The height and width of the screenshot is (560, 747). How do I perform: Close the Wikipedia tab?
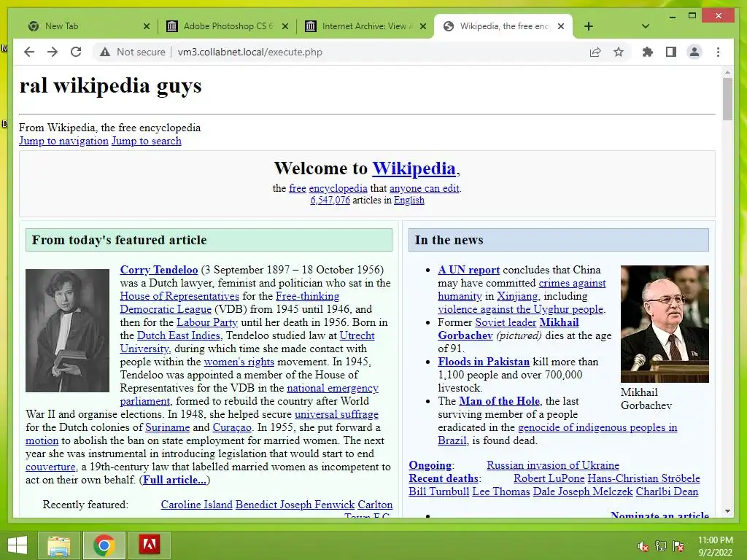tap(561, 26)
